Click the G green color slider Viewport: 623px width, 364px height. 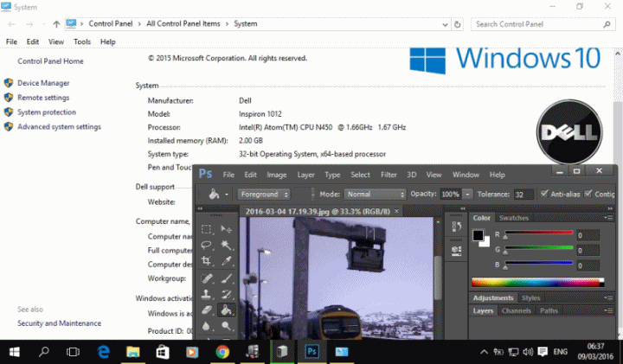coord(539,248)
